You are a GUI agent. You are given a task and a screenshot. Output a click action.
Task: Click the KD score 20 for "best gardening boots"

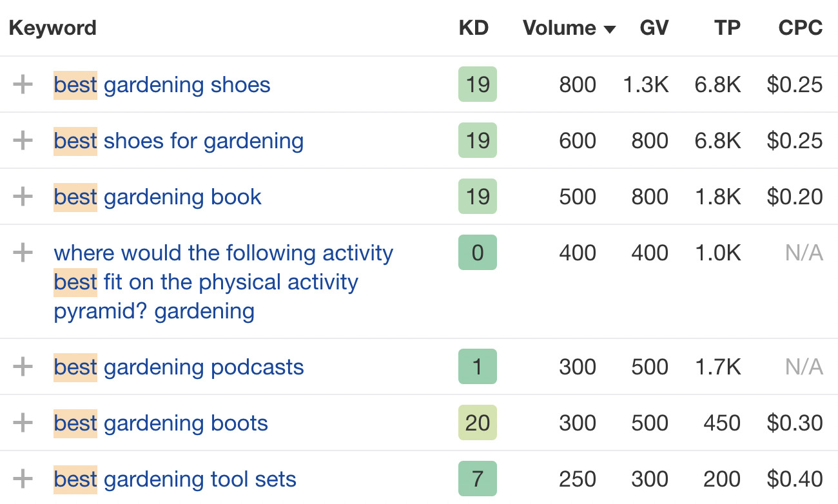tap(477, 423)
